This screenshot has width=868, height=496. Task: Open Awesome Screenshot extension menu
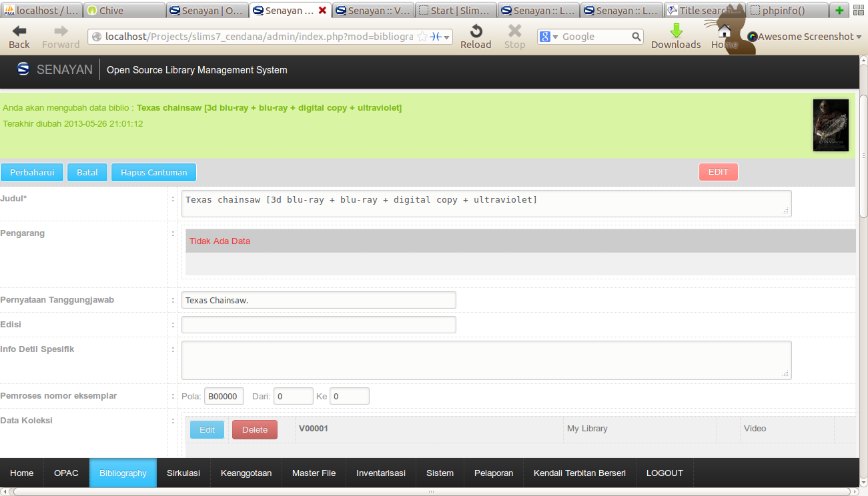pyautogui.click(x=804, y=37)
